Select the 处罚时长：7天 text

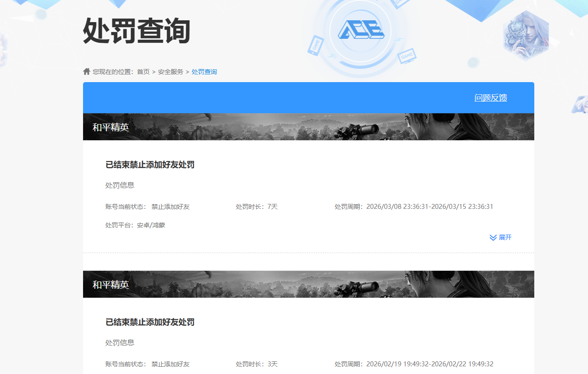pos(257,207)
